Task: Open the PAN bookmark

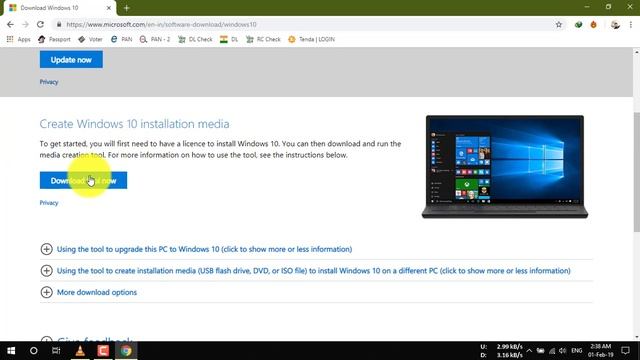Action: point(122,39)
